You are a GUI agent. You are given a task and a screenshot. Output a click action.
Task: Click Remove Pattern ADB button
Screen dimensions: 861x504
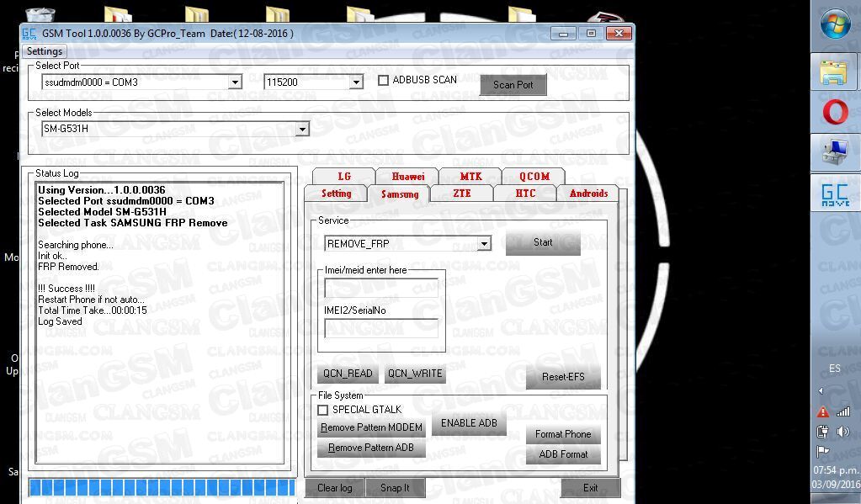371,448
